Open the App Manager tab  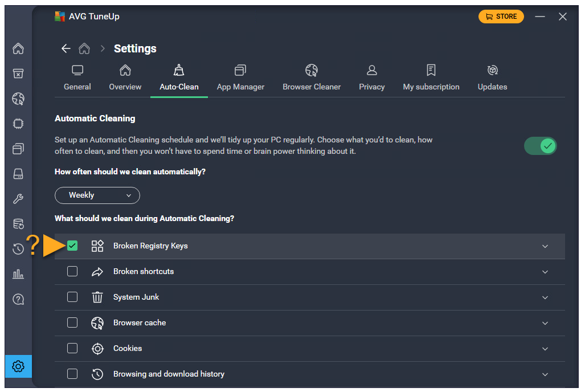(240, 78)
